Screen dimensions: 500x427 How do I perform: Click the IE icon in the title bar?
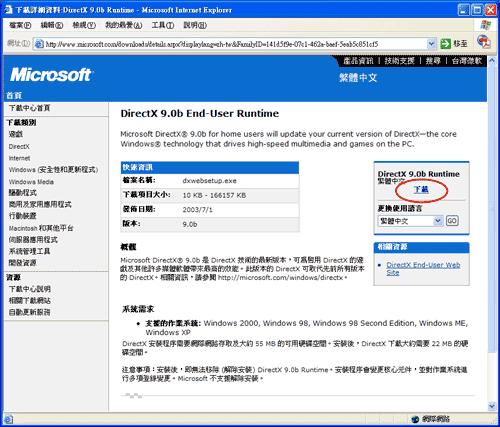[x=8, y=10]
